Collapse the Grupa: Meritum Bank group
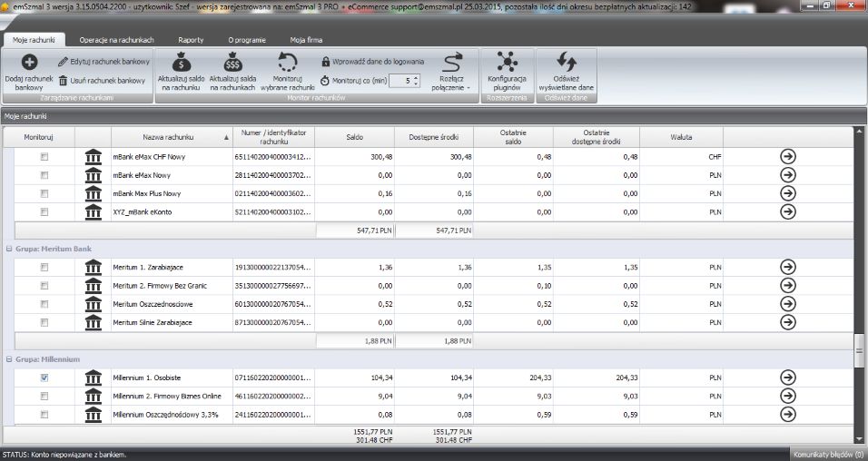The width and height of the screenshot is (868, 461). pos(9,249)
